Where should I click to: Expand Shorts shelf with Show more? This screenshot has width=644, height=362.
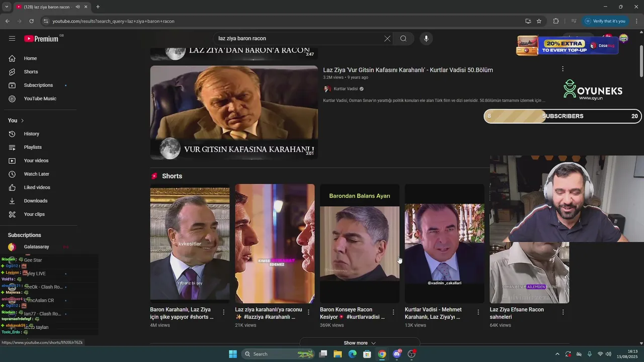(x=360, y=343)
